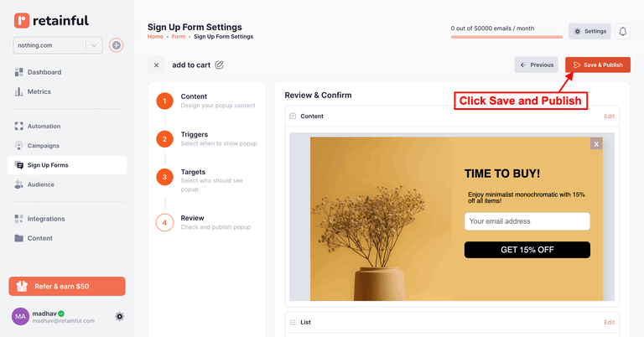Image resolution: width=644 pixels, height=337 pixels.
Task: Click the plus icon next to store selector
Action: coord(116,45)
